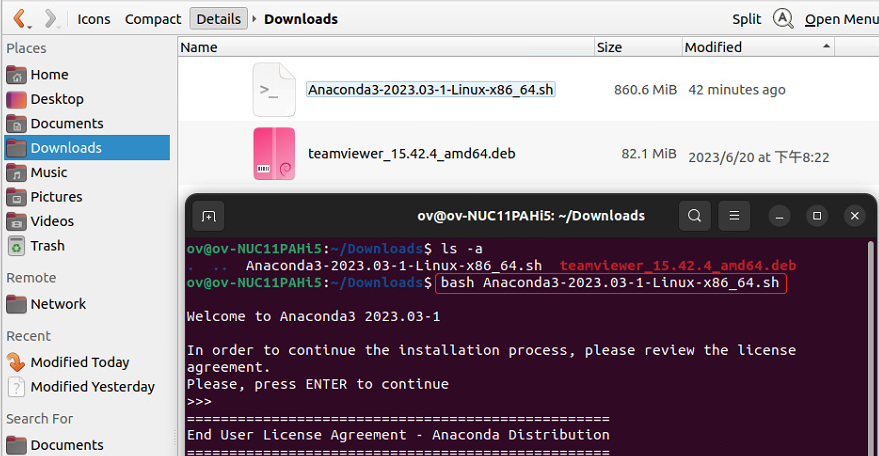The height and width of the screenshot is (456, 879).
Task: Open a new terminal tab with the plus icon
Action: (x=209, y=216)
